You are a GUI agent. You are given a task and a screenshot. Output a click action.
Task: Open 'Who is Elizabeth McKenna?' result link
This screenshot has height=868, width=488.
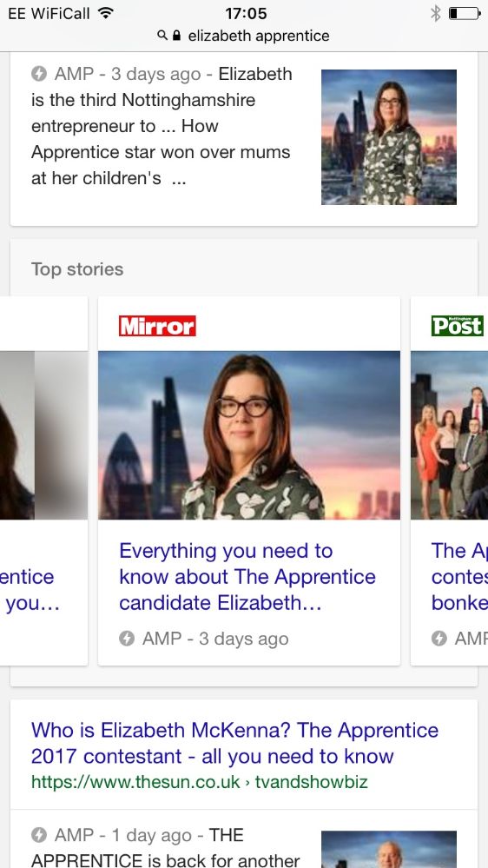click(235, 743)
